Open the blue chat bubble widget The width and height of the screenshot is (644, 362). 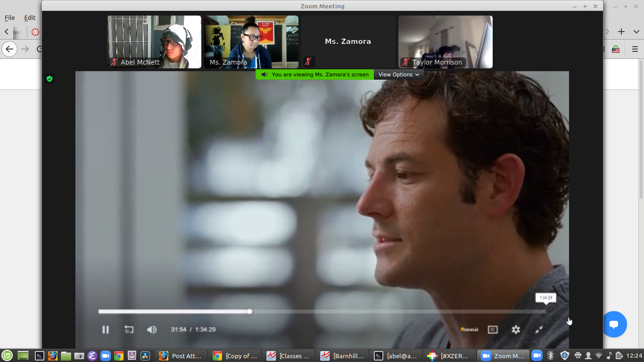pyautogui.click(x=614, y=324)
